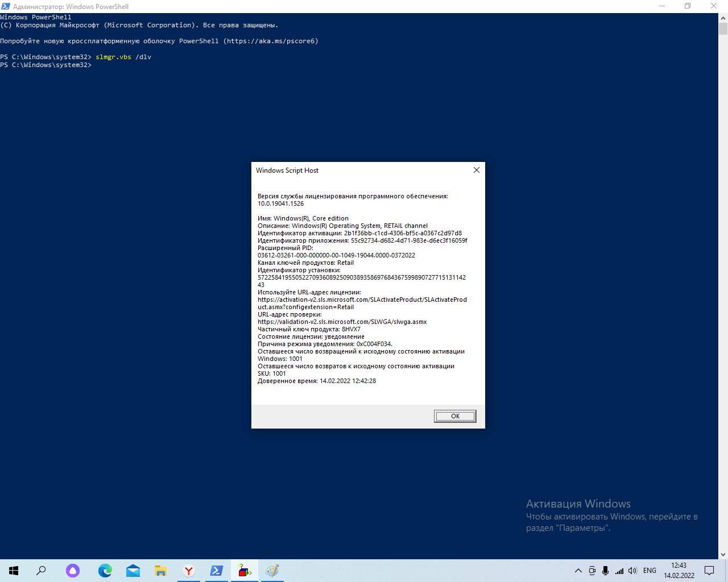
Task: Open notification center icon
Action: click(709, 571)
